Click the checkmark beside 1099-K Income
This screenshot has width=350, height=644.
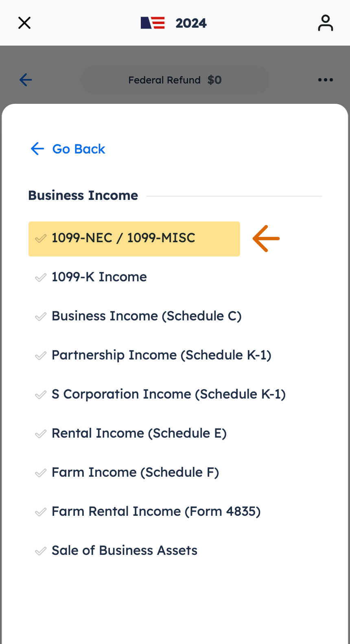tap(40, 277)
